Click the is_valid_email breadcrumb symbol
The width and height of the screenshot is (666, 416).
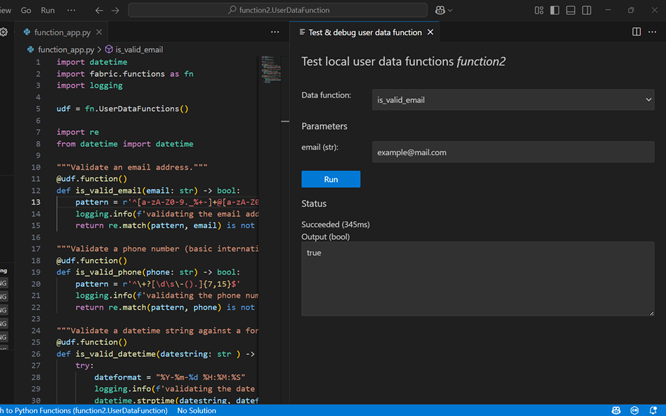[139, 50]
